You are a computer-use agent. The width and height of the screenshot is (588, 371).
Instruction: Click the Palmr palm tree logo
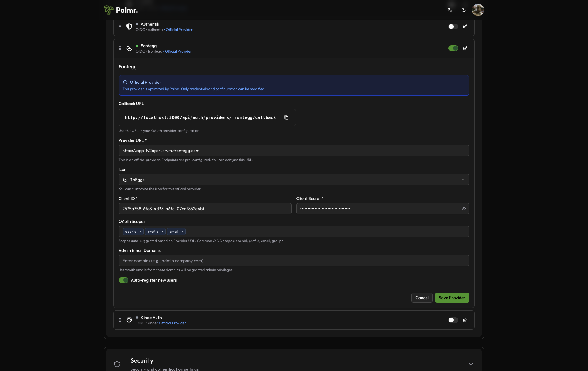pyautogui.click(x=108, y=10)
